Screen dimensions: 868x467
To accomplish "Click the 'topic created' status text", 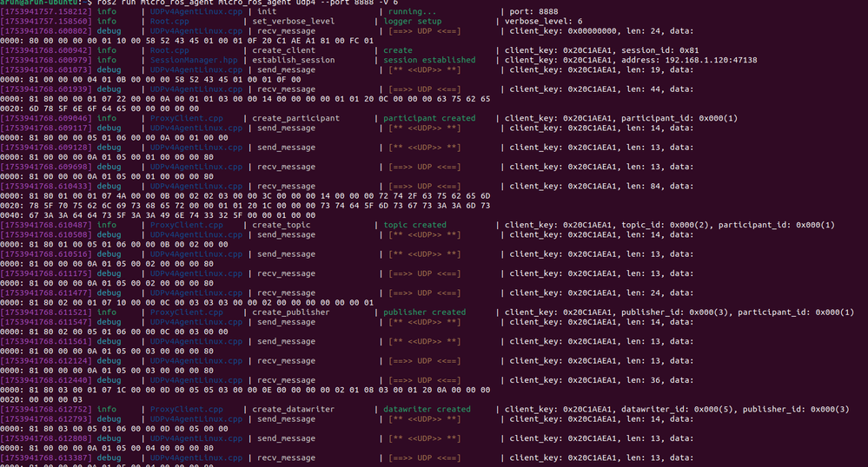I will [x=415, y=225].
